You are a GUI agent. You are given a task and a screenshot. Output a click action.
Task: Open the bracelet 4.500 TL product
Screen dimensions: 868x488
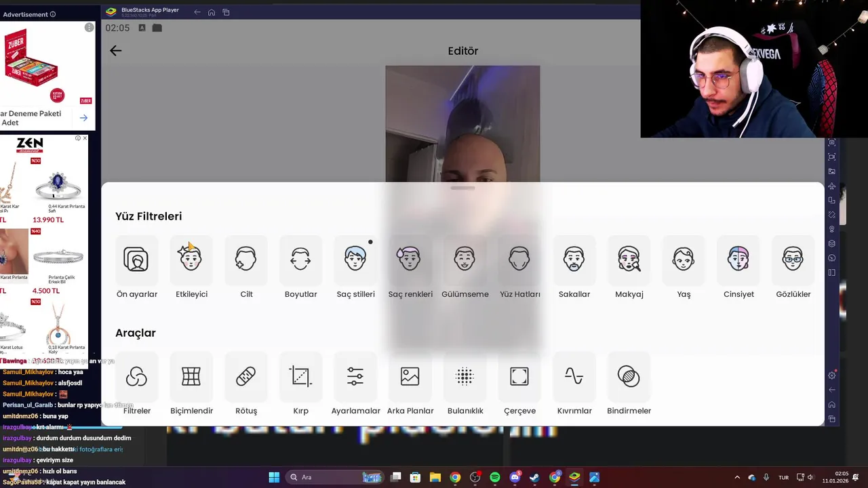pos(58,262)
